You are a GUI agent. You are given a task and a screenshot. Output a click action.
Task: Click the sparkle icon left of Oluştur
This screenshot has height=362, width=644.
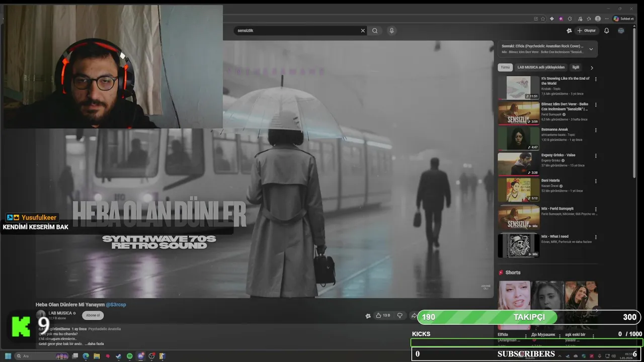point(569,31)
